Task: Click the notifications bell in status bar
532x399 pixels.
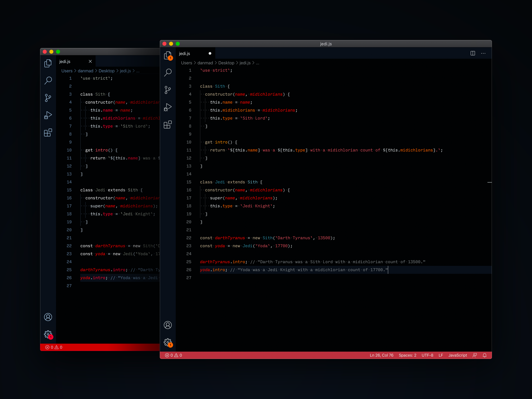Action: [485, 355]
